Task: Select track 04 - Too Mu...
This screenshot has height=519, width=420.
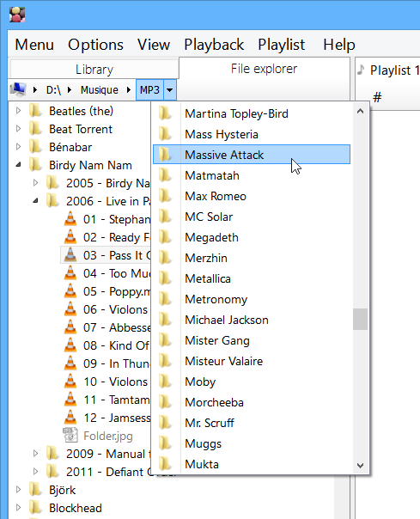Action: click(117, 273)
